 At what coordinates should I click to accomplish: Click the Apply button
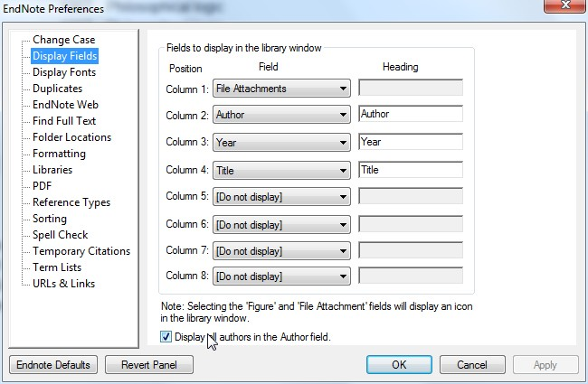coord(545,365)
